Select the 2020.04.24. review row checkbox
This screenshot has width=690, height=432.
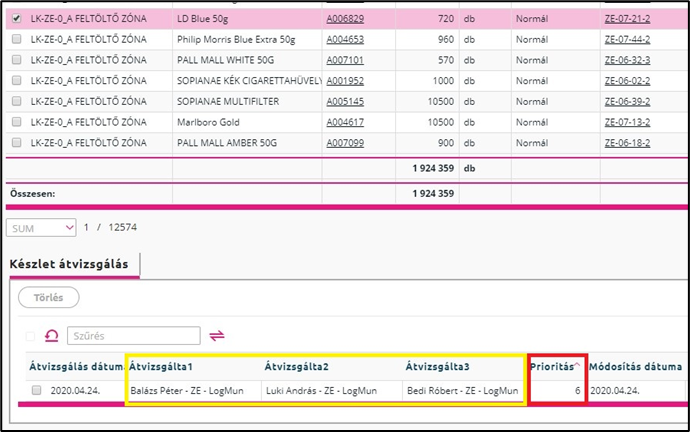tap(37, 390)
